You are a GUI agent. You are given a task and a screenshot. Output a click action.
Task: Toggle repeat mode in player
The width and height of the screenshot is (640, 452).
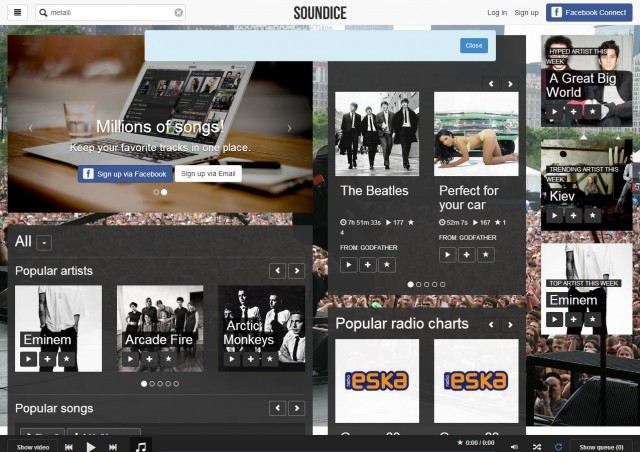pyautogui.click(x=558, y=447)
